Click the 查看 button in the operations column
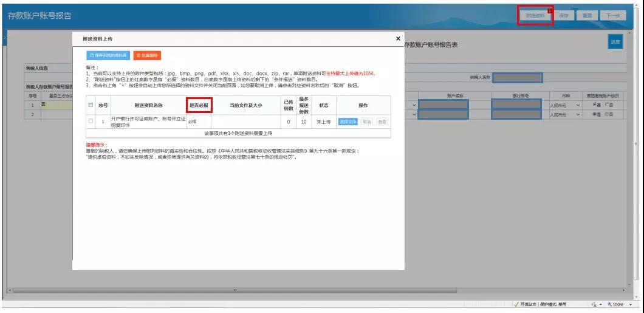Image resolution: width=644 pixels, height=313 pixels. click(382, 122)
